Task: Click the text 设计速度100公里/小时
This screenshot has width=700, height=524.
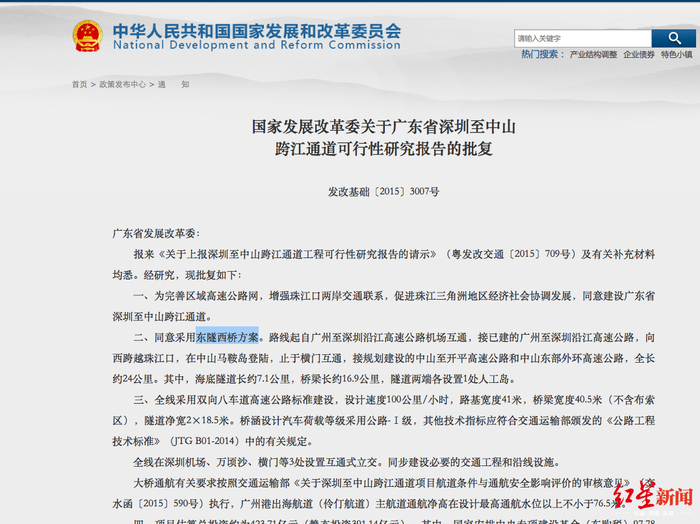Action: point(396,400)
